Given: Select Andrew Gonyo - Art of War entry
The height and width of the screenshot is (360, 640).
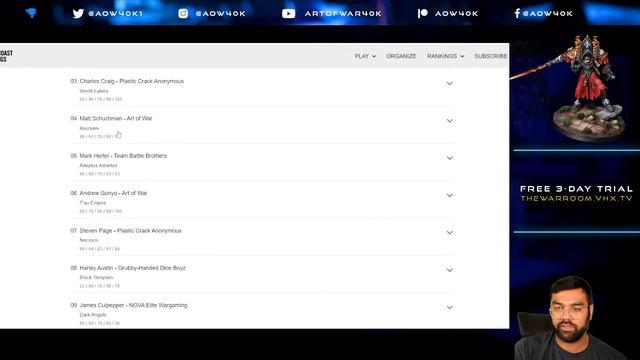Looking at the screenshot, I should tap(113, 193).
